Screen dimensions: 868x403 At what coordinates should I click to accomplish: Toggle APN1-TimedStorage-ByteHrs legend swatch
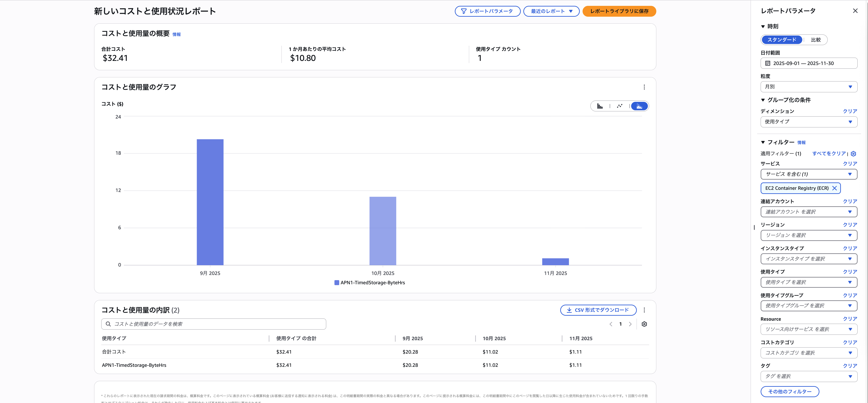[337, 283]
